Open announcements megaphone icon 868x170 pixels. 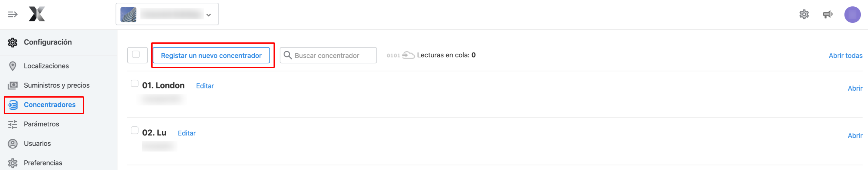click(x=828, y=15)
